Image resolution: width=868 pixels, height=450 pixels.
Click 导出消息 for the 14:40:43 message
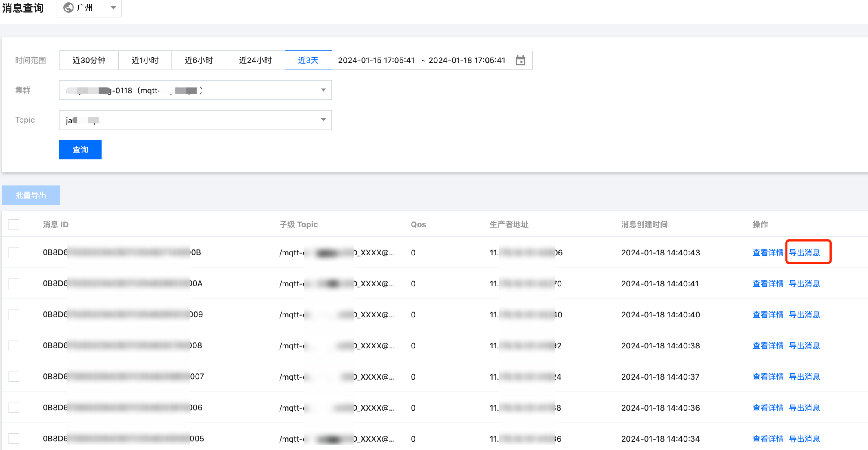(x=804, y=252)
